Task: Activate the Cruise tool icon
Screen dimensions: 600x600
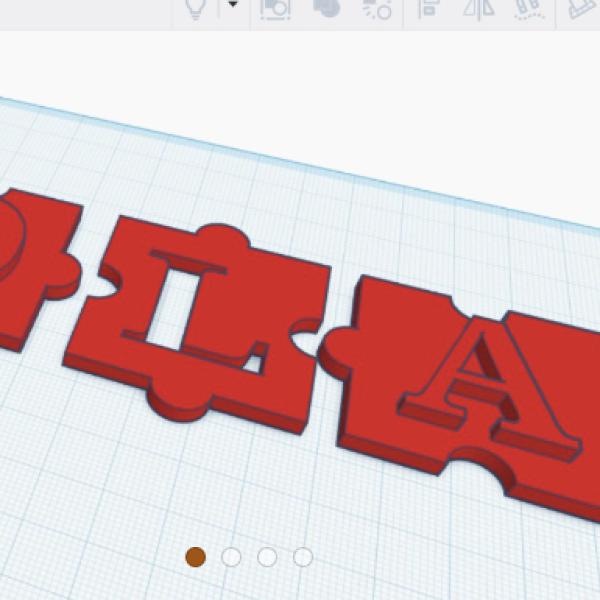Action: [x=530, y=9]
